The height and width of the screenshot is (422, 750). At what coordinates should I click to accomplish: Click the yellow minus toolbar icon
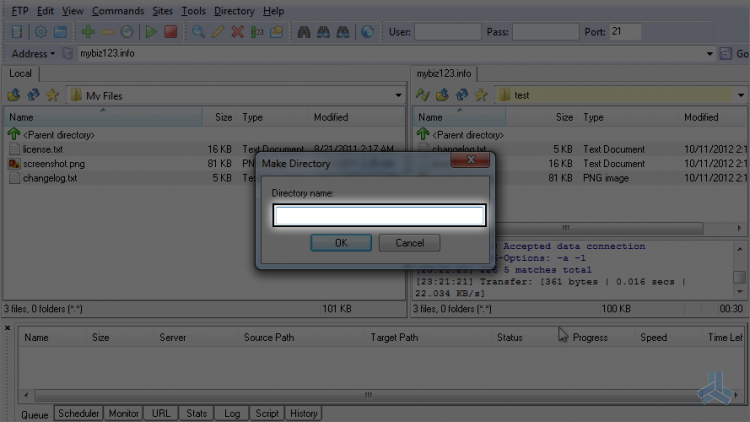click(x=107, y=32)
